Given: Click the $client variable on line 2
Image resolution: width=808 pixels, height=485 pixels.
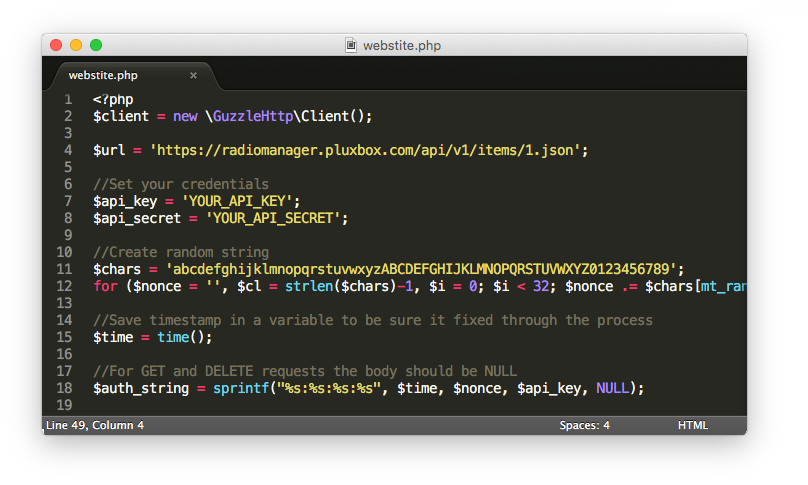Looking at the screenshot, I should click(x=121, y=116).
